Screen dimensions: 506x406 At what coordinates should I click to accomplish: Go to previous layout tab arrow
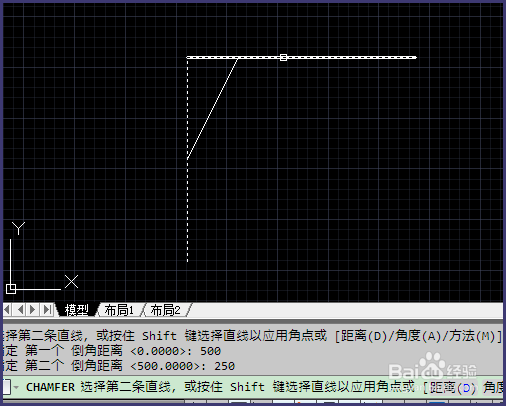20,310
